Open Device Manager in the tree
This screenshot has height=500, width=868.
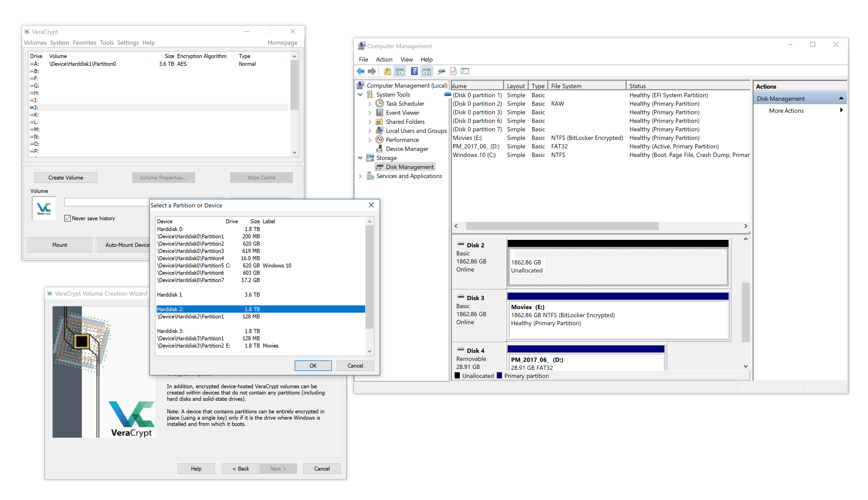(407, 149)
